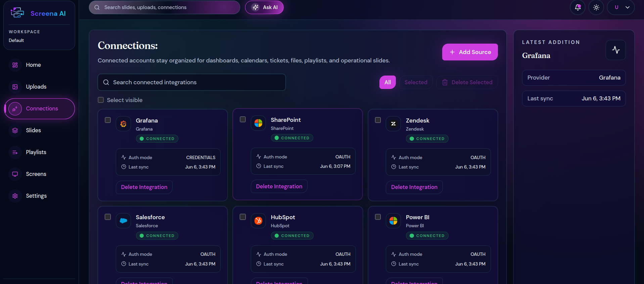Open the Home page icon in sidebar
Image resolution: width=644 pixels, height=284 pixels.
point(15,65)
